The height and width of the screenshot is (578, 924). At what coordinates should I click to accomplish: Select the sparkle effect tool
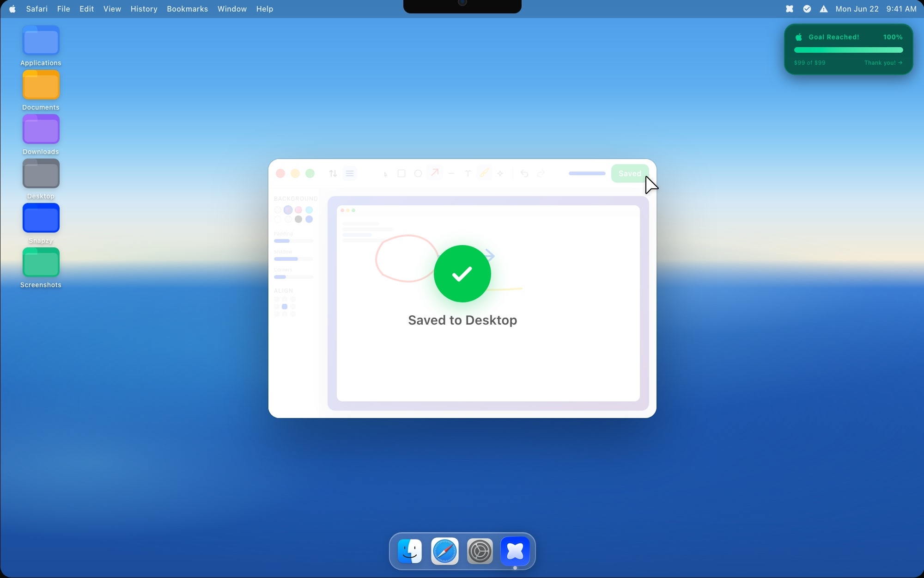tap(500, 173)
